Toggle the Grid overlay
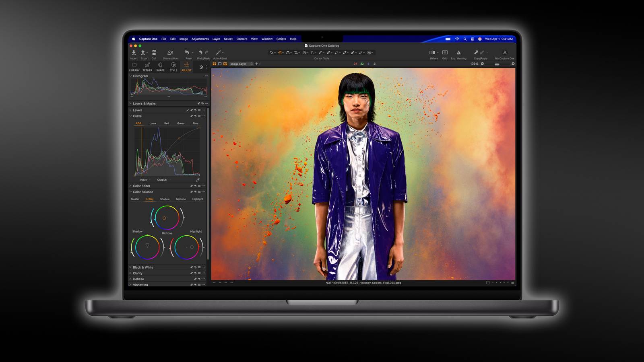Screen dimensions: 644x362 445,53
